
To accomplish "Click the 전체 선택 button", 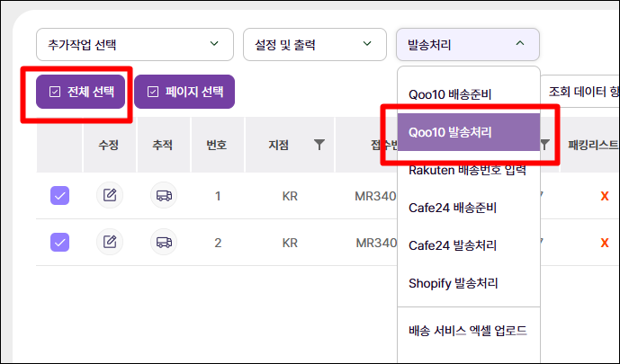I will pos(81,92).
